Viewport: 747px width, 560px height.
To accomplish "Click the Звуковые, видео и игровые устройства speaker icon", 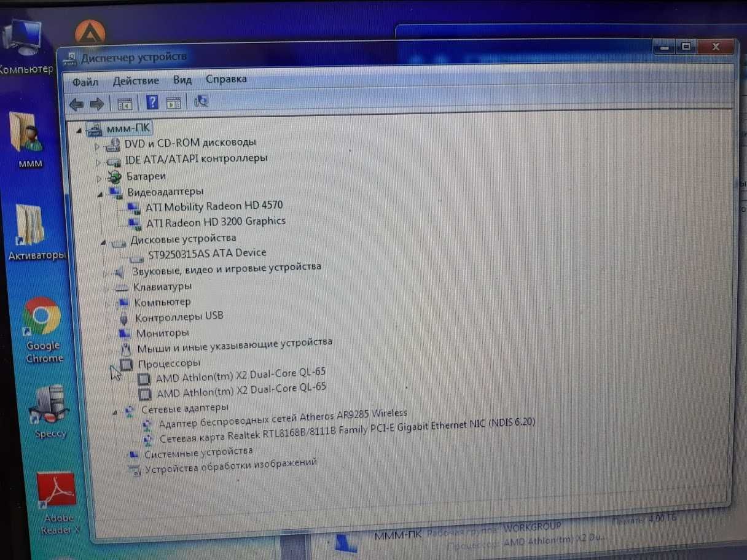I will 120,271.
